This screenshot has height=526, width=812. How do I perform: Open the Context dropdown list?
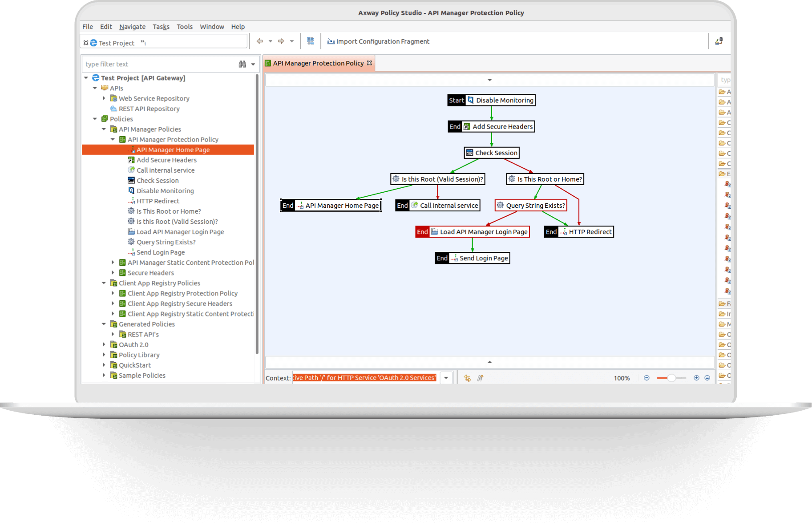(x=446, y=378)
